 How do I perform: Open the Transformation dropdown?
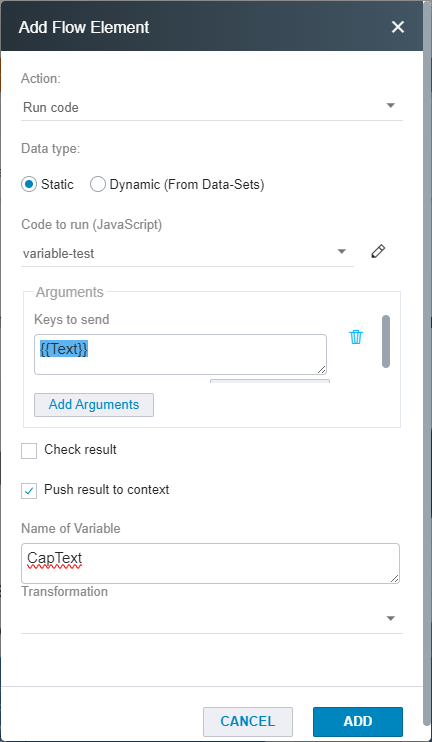pos(212,619)
